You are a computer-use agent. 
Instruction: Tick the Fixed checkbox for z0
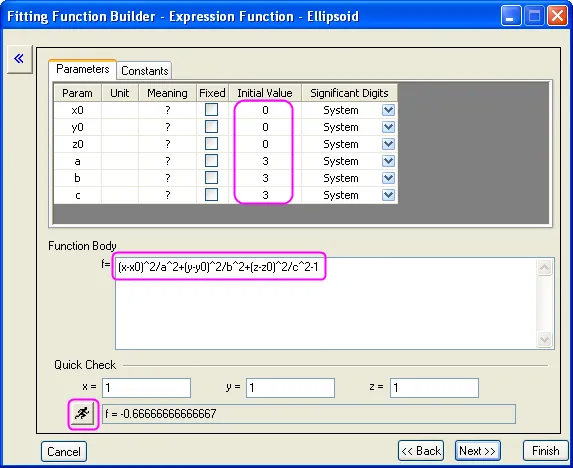(212, 144)
